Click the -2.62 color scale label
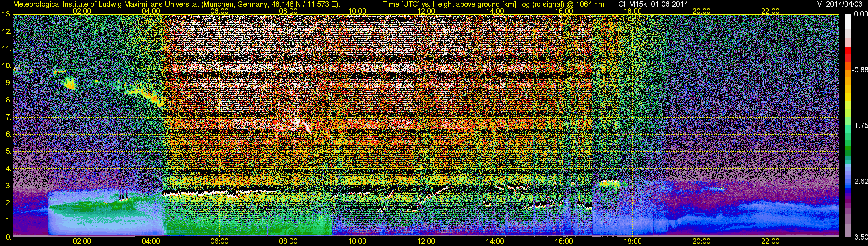Image resolution: width=868 pixels, height=246 pixels. click(860, 181)
